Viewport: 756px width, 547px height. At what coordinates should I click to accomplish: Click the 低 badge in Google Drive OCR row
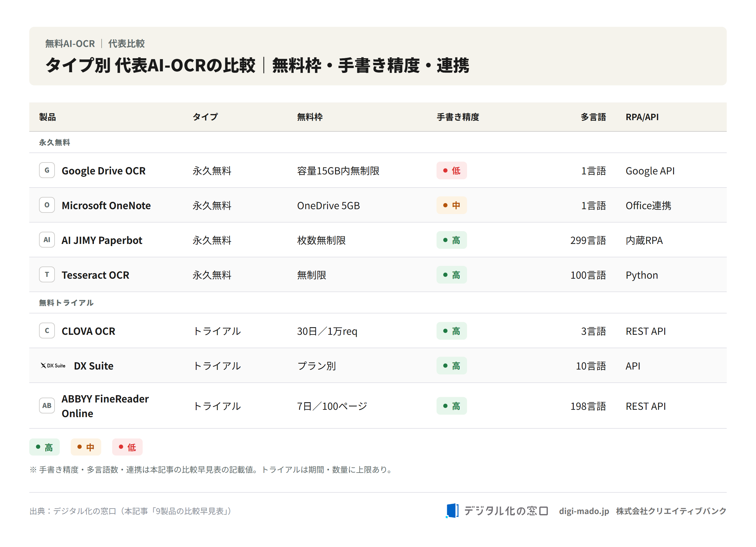coord(452,171)
